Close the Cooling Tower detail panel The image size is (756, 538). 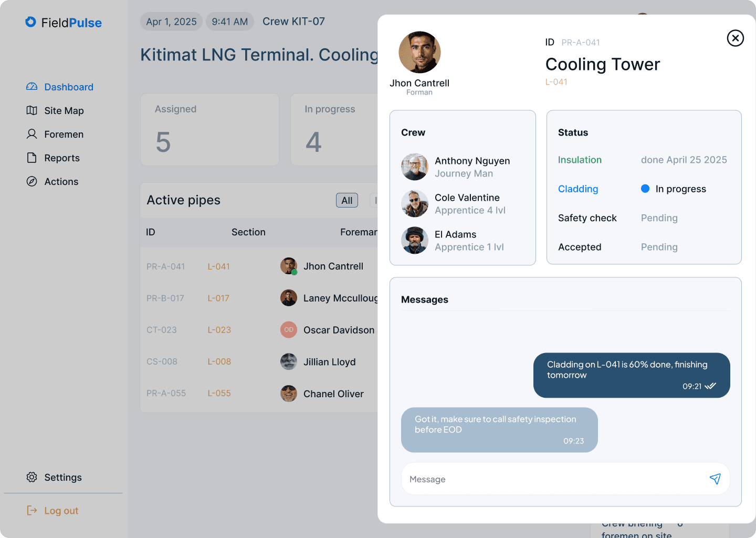735,38
